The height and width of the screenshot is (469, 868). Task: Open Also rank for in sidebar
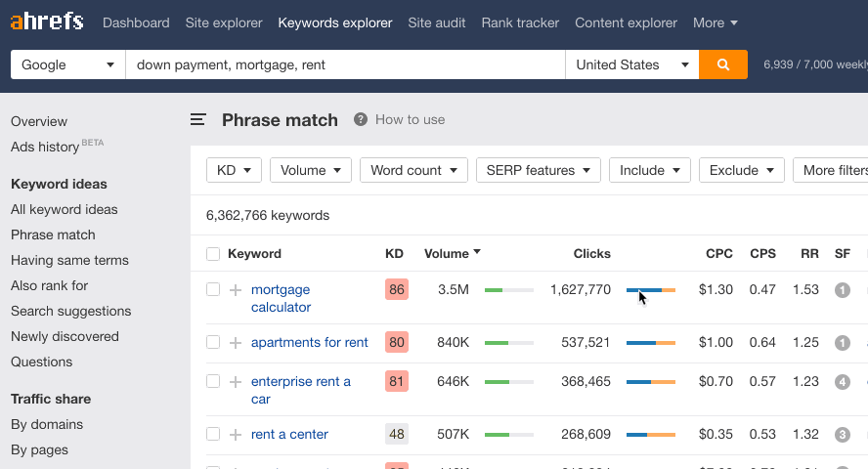tap(49, 286)
